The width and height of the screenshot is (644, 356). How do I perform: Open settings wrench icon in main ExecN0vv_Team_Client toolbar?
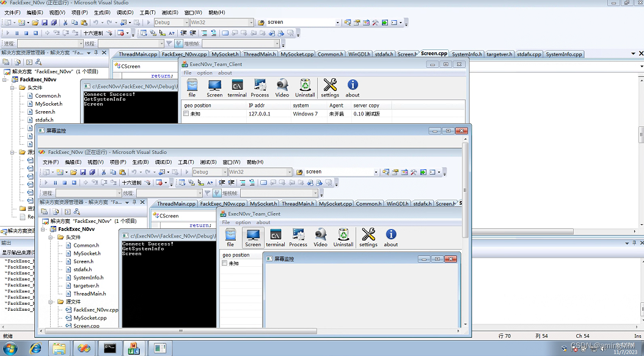330,88
